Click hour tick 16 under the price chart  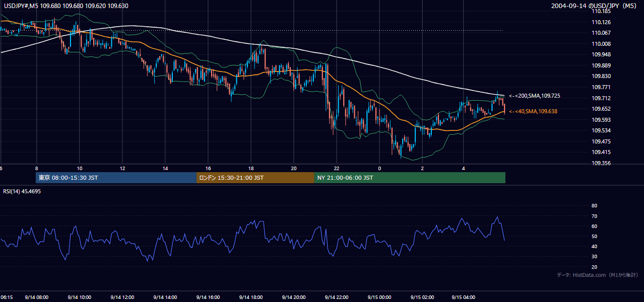[208, 168]
